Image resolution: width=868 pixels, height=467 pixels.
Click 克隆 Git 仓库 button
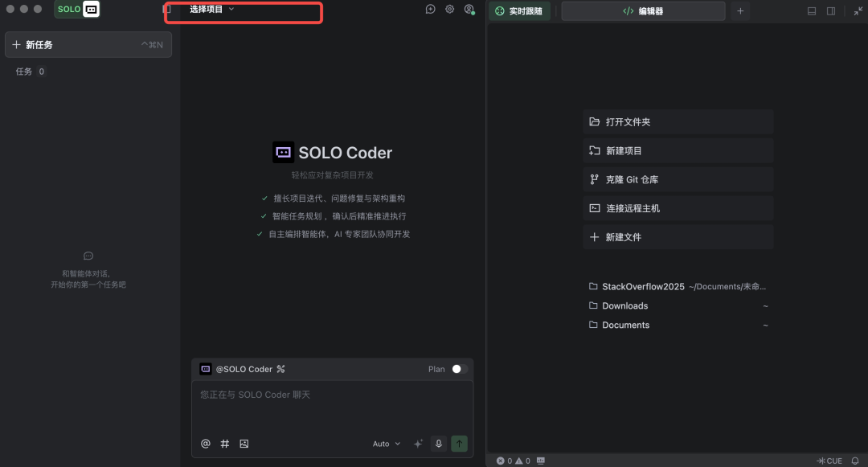click(x=678, y=179)
